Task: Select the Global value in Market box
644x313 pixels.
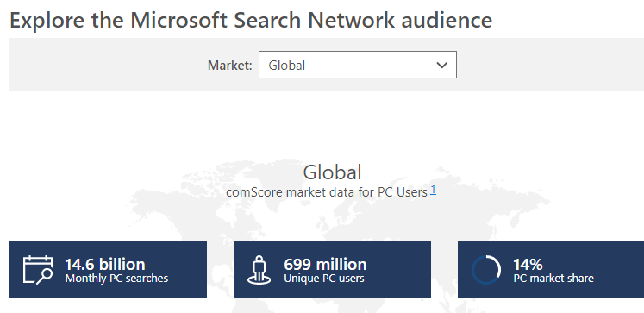Action: 287,66
